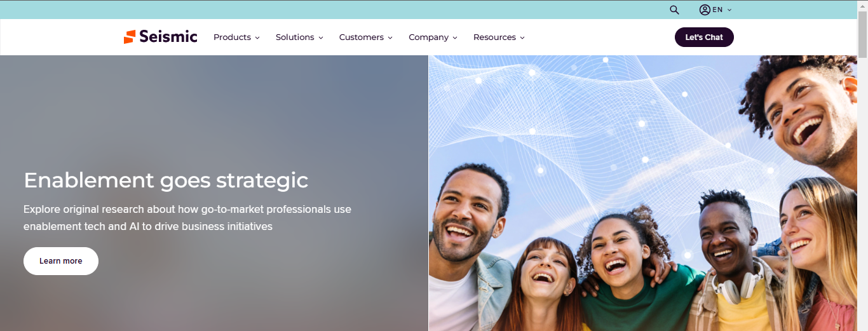Click the Let's Chat button
The height and width of the screenshot is (331, 868).
pyautogui.click(x=704, y=37)
